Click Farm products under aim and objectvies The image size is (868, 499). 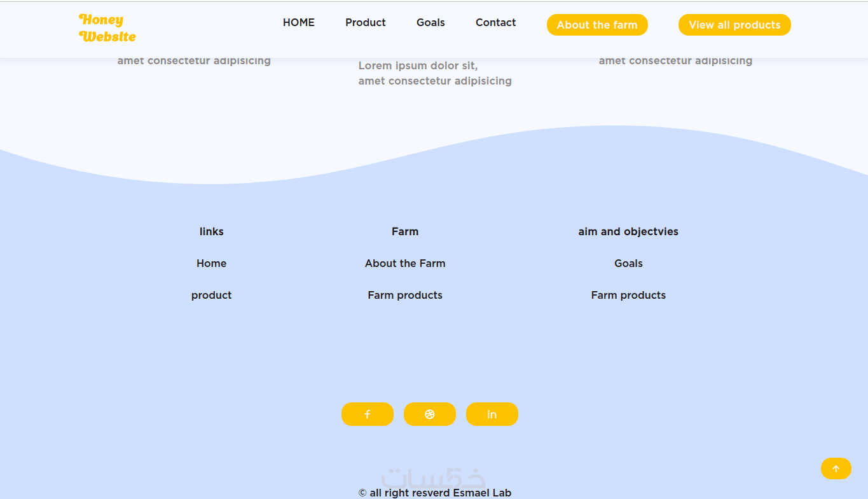click(628, 295)
